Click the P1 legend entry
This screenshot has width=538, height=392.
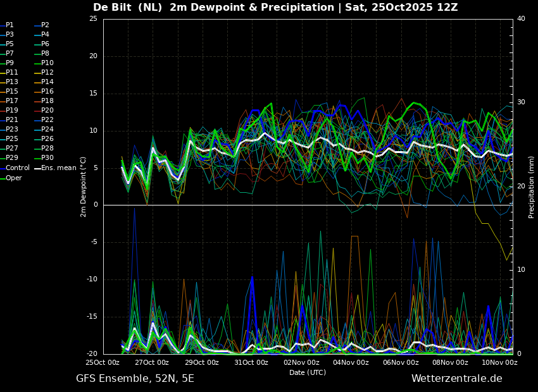pos(7,25)
